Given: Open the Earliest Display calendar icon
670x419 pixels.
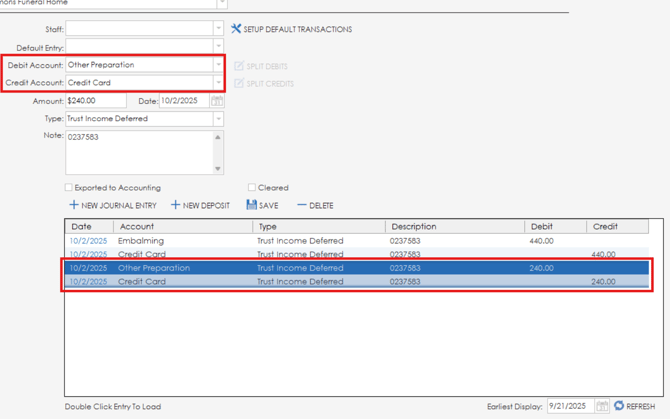Looking at the screenshot, I should (x=602, y=406).
